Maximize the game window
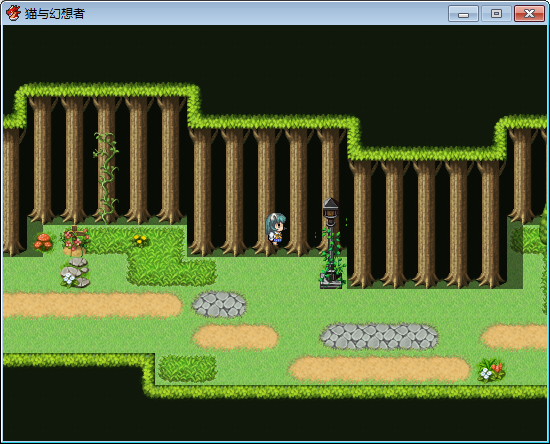This screenshot has height=444, width=550. pos(496,14)
